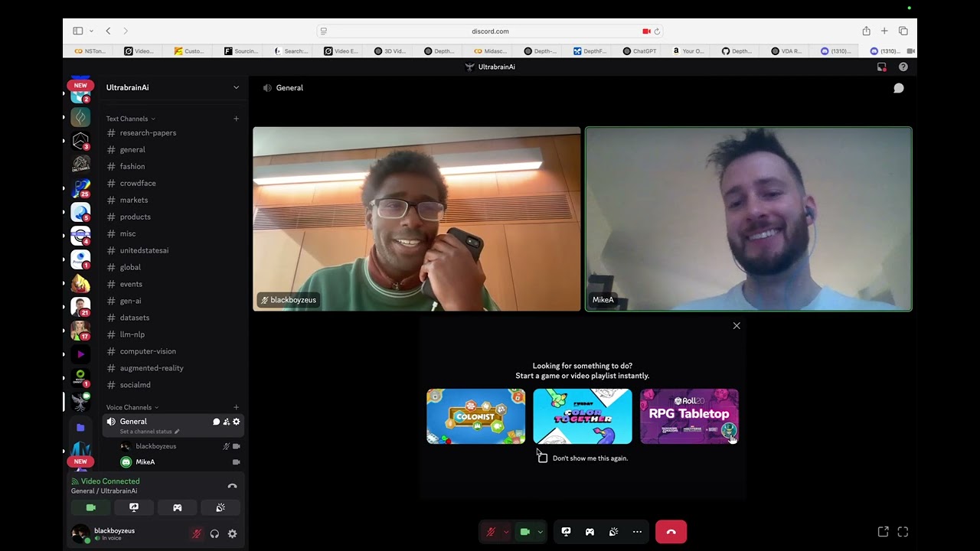Toggle deafen headphones in user panel

point(214,534)
